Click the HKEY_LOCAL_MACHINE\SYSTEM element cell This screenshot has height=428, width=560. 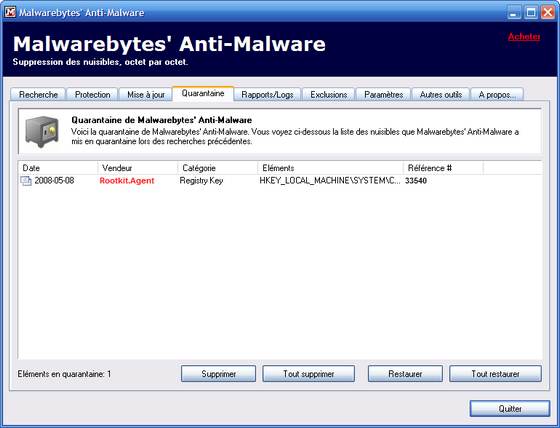[x=330, y=180]
